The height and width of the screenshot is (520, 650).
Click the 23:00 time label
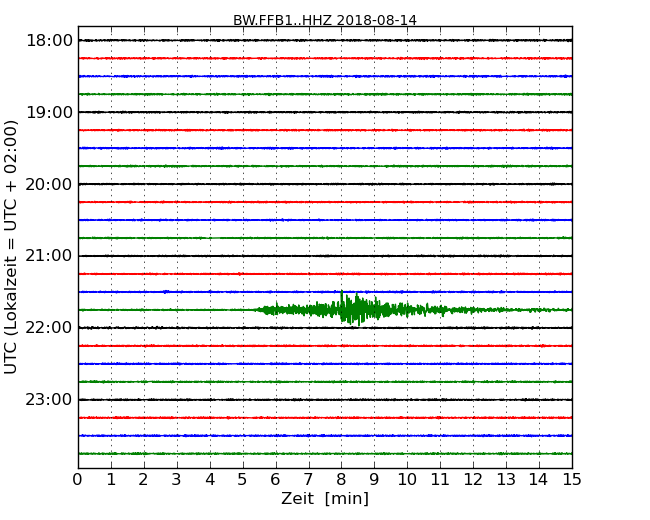pyautogui.click(x=49, y=399)
